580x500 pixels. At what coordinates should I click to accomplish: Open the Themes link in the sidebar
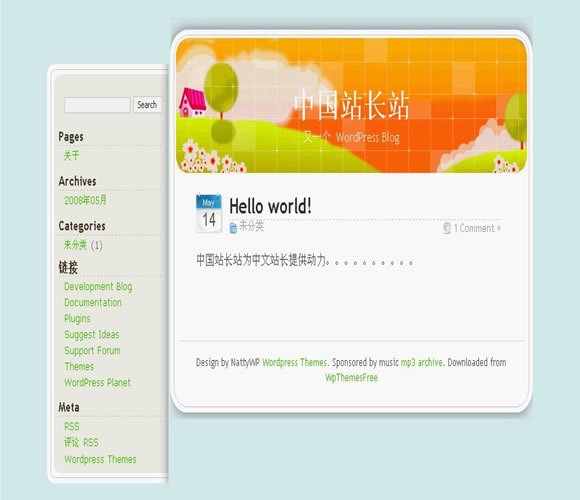(x=79, y=366)
